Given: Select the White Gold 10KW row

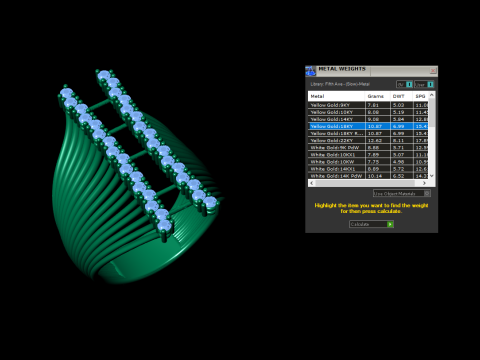Looking at the screenshot, I should [x=368, y=162].
